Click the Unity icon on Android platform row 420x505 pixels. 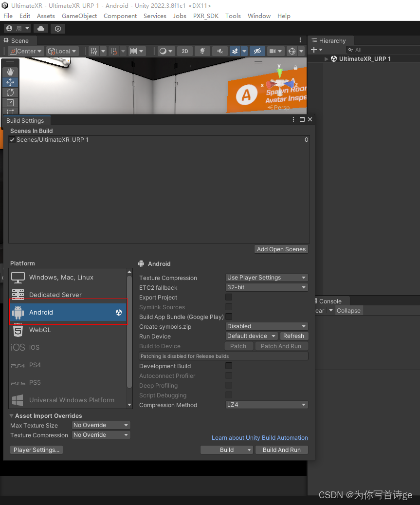[x=119, y=313]
